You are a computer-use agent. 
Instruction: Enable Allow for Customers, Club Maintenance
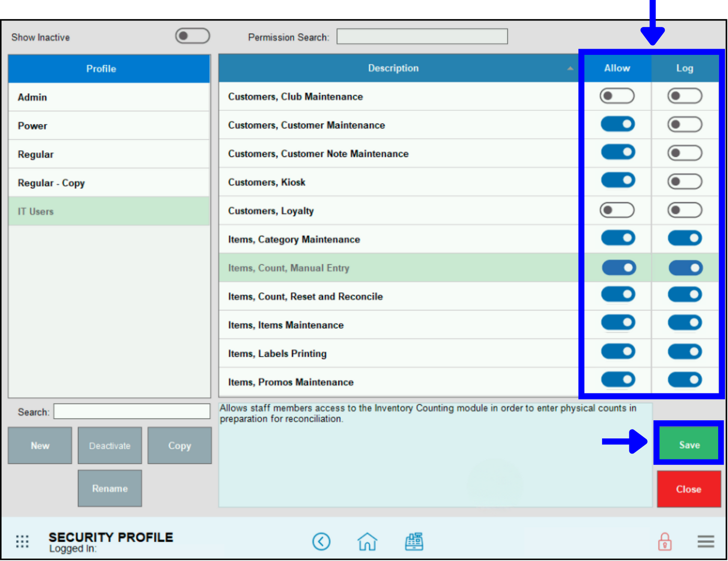pyautogui.click(x=617, y=96)
